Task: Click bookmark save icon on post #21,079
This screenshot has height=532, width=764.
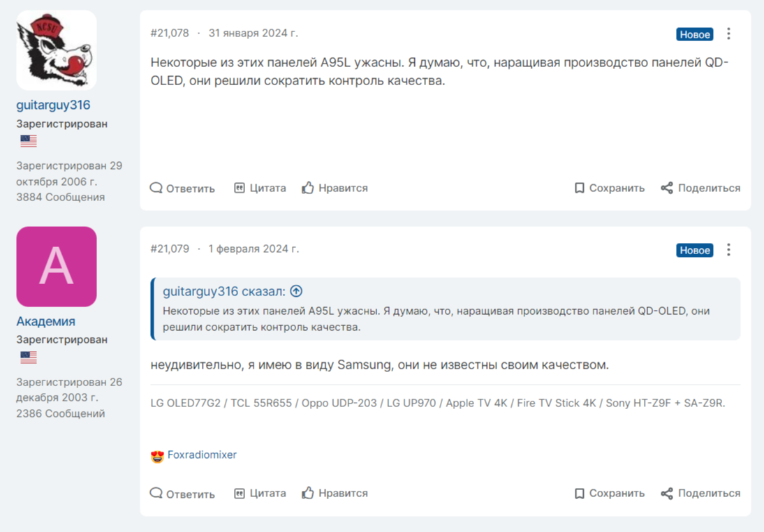Action: [x=579, y=493]
